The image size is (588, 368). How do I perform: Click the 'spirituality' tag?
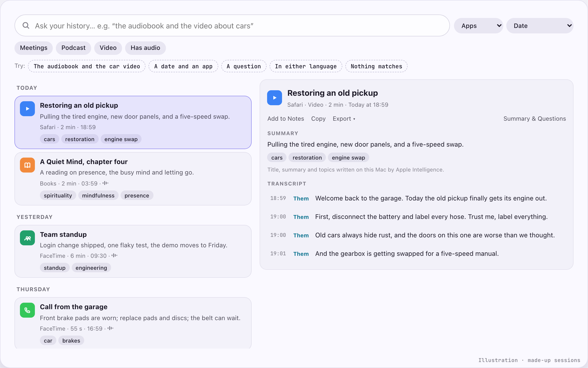coord(58,195)
